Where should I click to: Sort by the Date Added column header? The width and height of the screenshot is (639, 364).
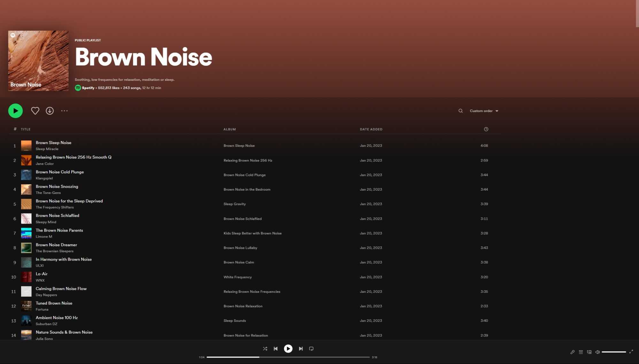coord(371,129)
